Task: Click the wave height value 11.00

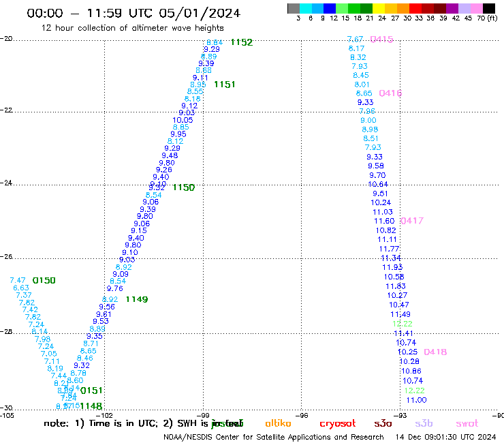Action: [x=417, y=400]
